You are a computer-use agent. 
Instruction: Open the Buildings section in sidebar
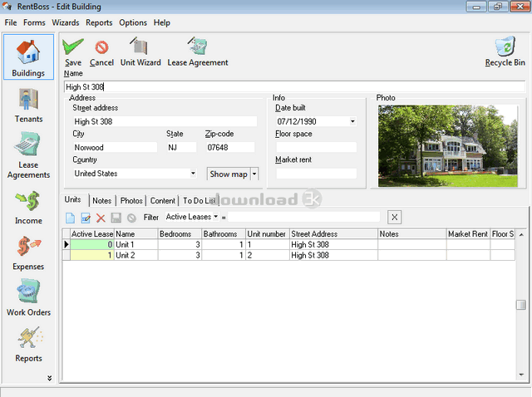(x=28, y=56)
